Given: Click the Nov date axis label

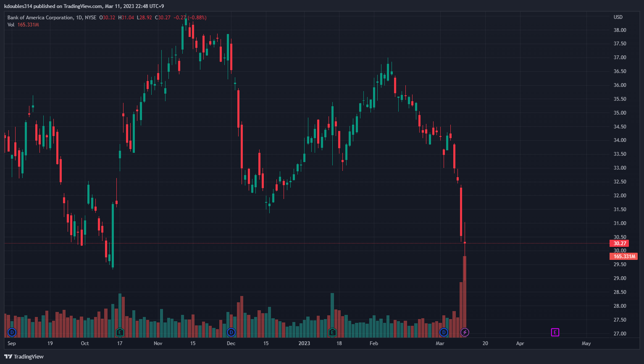Looking at the screenshot, I should pos(158,343).
